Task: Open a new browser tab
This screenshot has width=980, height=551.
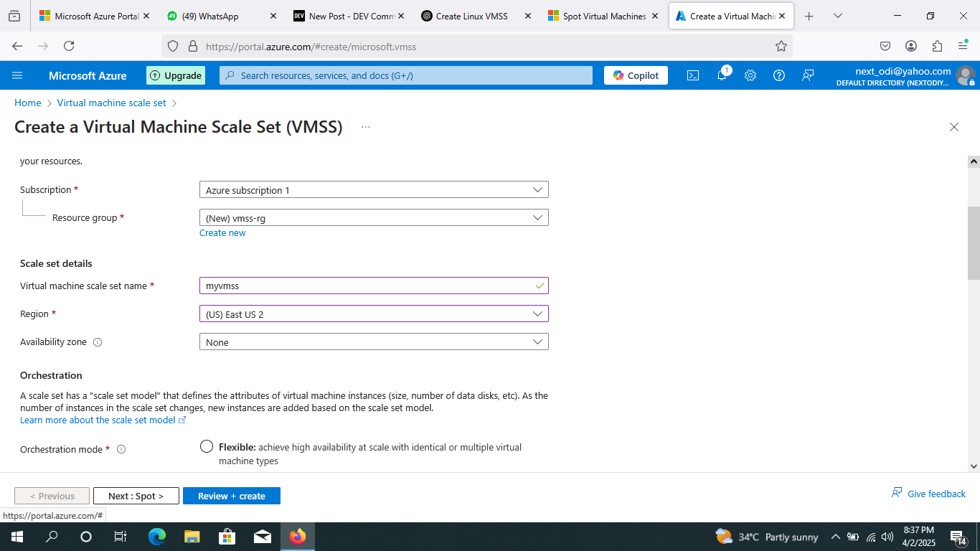Action: [809, 16]
